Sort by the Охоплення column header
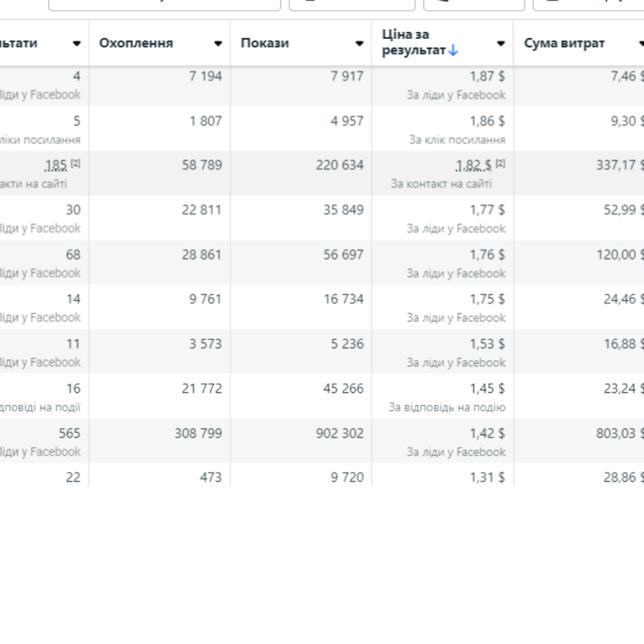This screenshot has width=644, height=644. pyautogui.click(x=136, y=43)
